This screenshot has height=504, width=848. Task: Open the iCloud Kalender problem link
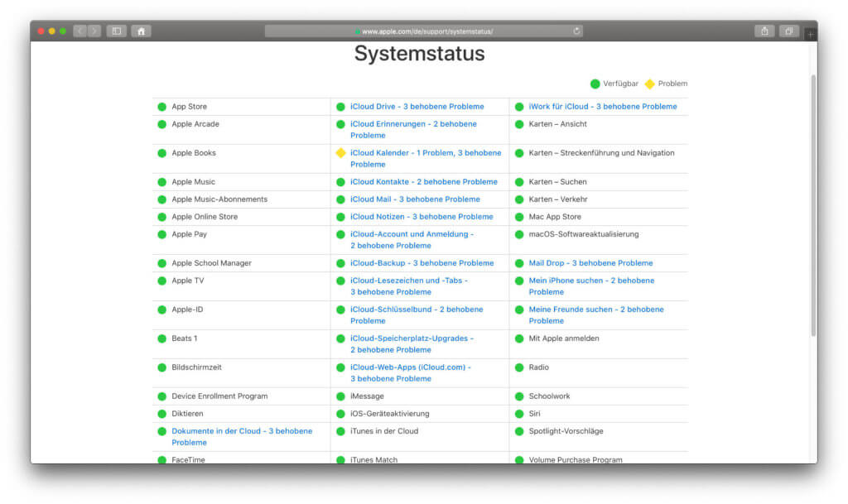tap(426, 158)
